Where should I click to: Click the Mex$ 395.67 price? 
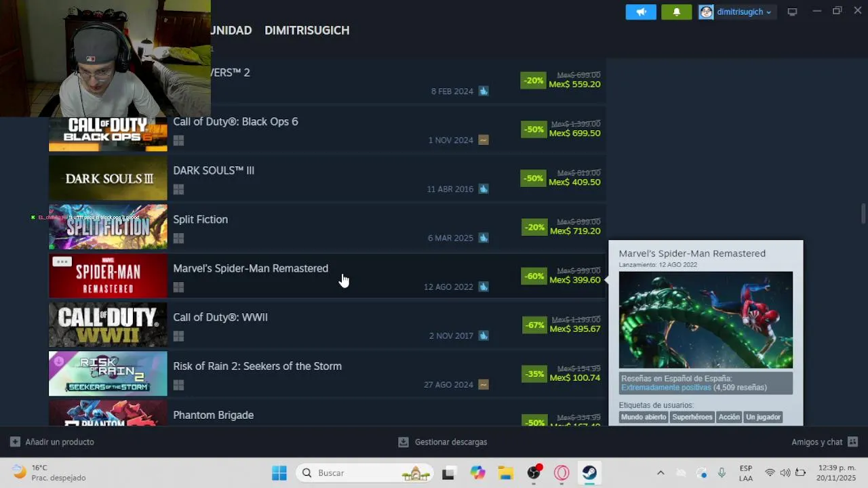pos(575,329)
